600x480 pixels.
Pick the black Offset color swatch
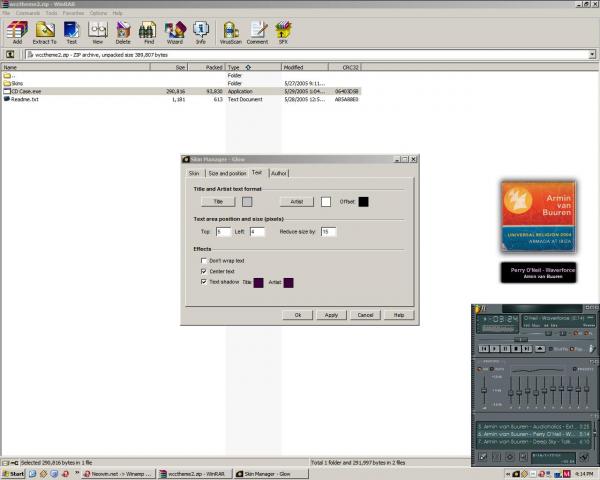click(364, 202)
